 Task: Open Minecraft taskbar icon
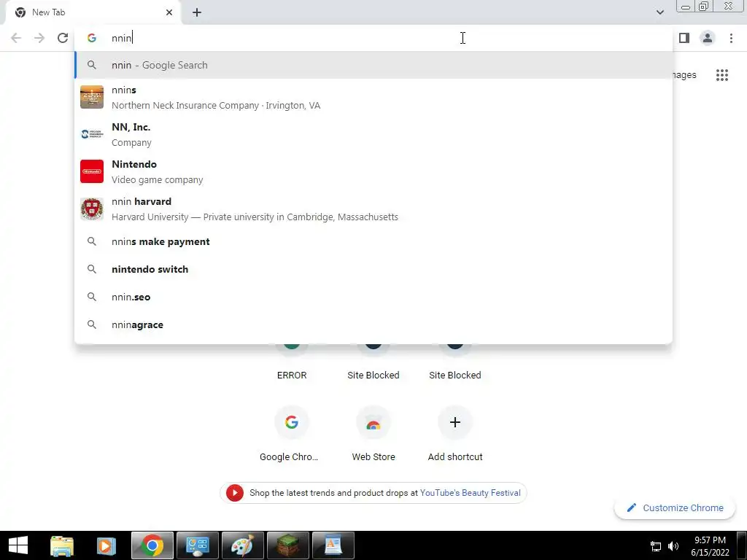pyautogui.click(x=287, y=545)
